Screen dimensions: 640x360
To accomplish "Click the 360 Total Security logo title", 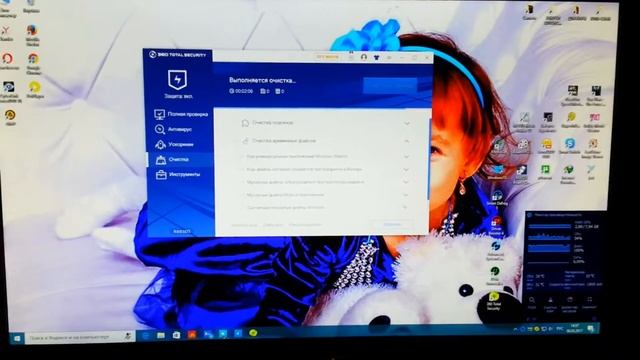I will click(178, 55).
